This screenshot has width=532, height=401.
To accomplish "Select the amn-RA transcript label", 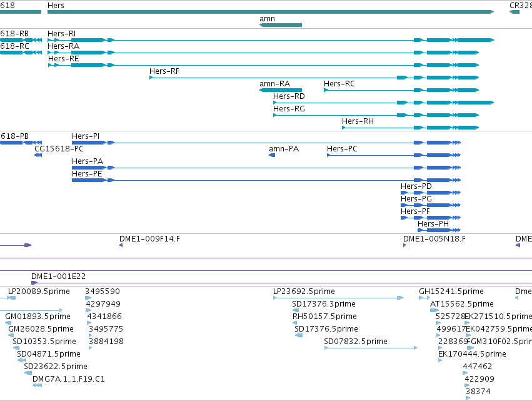I will click(275, 84).
